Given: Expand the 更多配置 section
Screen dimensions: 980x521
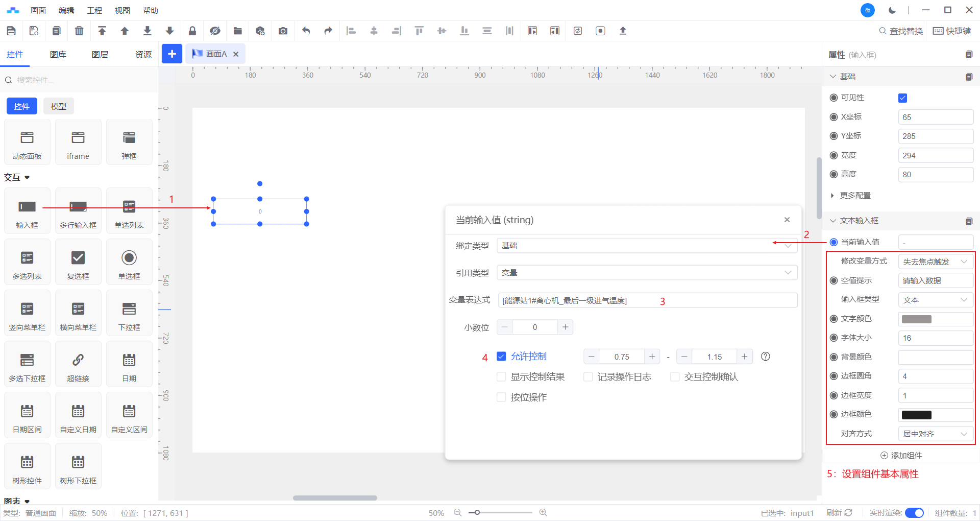Looking at the screenshot, I should (855, 196).
